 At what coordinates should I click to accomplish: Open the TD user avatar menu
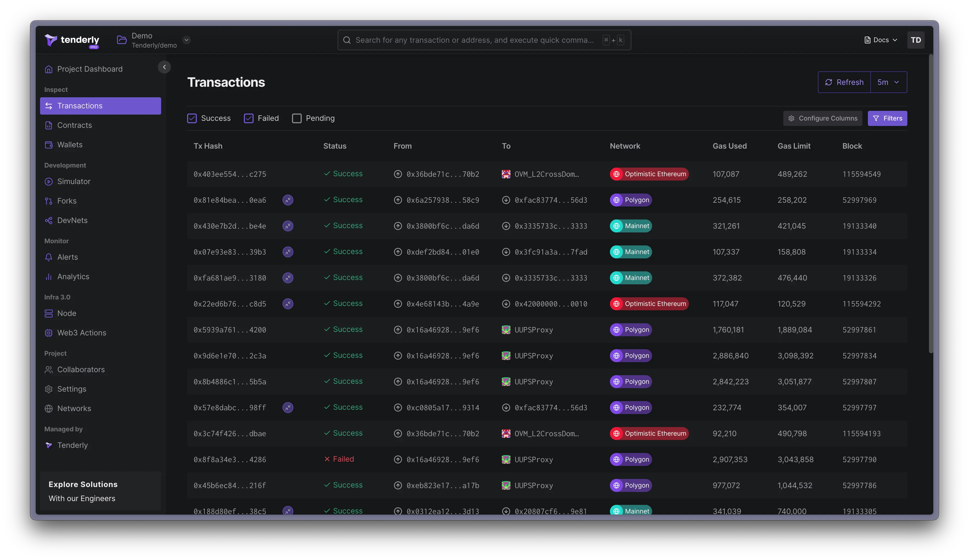click(915, 40)
